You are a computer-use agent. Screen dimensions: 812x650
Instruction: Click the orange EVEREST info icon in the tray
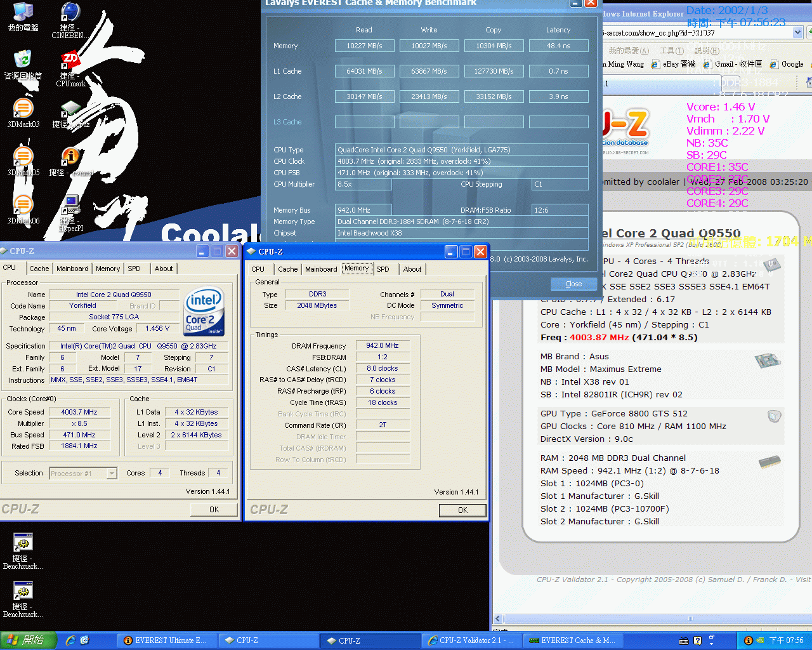pyautogui.click(x=748, y=640)
